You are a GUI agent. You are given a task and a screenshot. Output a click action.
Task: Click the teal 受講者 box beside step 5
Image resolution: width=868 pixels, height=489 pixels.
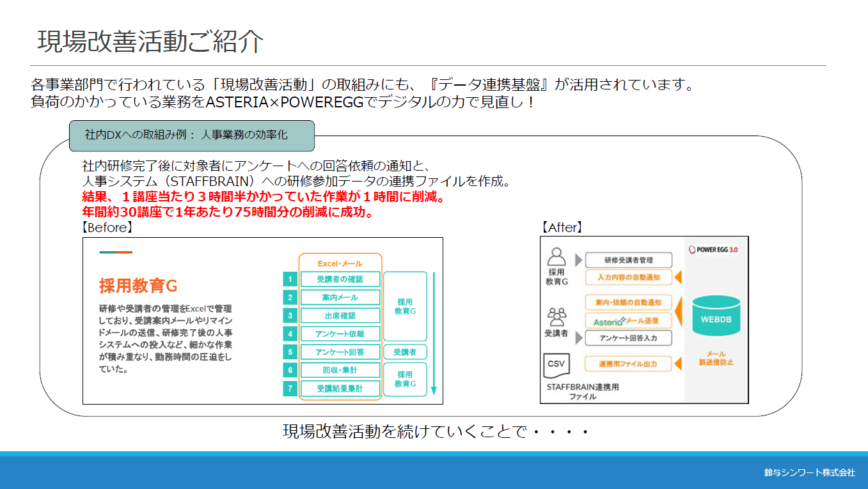405,352
